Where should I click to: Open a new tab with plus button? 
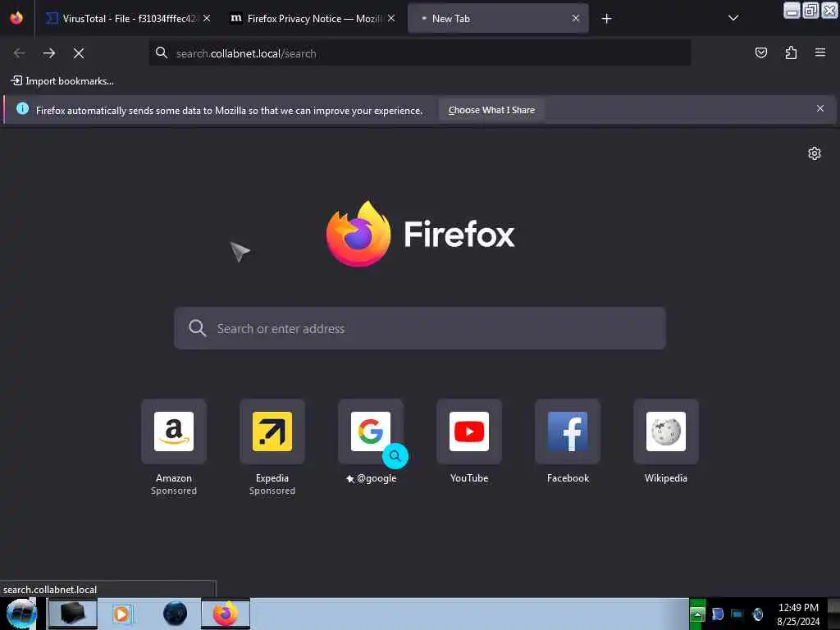tap(606, 19)
